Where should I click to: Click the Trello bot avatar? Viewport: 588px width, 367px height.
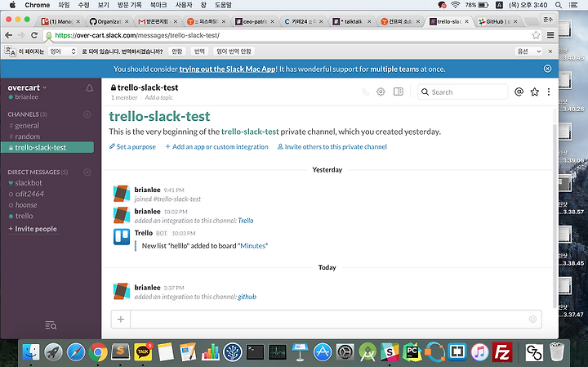pyautogui.click(x=122, y=237)
